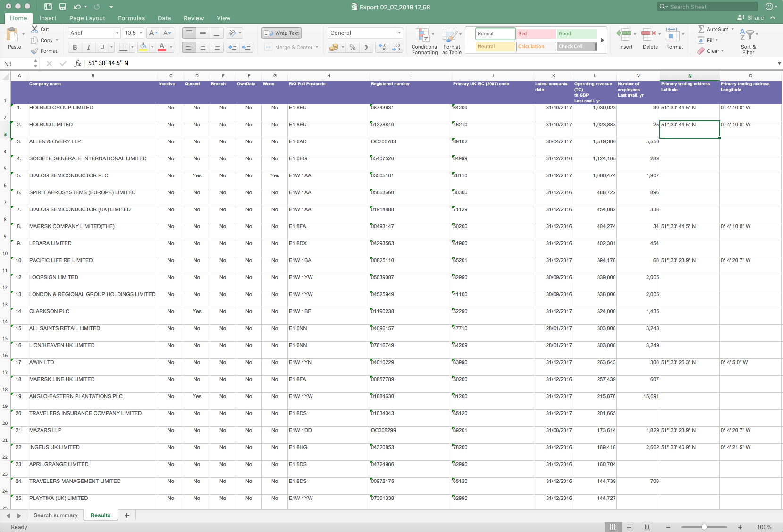The height and width of the screenshot is (532, 783).
Task: Toggle Italic formatting
Action: [x=88, y=47]
